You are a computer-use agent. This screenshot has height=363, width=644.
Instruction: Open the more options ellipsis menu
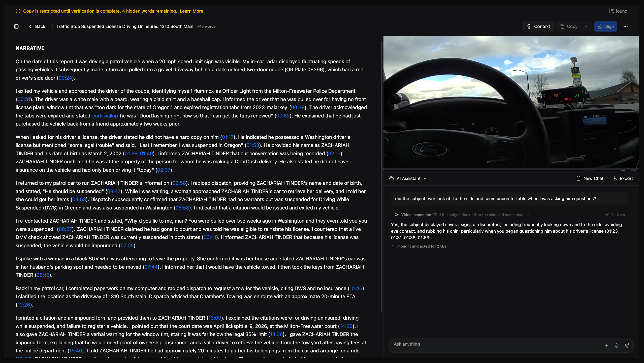coord(626,26)
